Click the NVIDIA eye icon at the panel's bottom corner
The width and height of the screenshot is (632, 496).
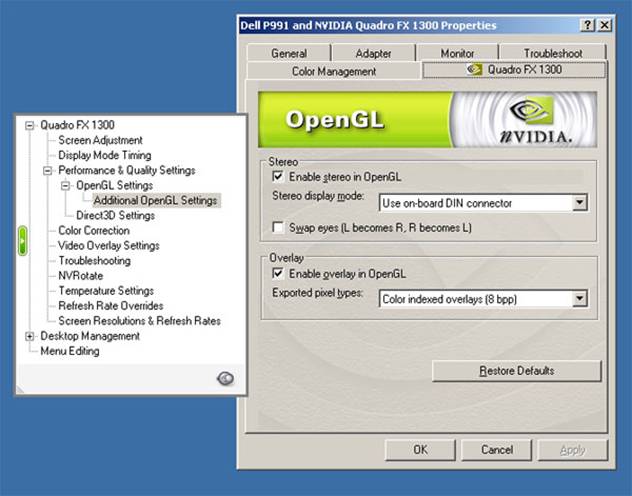tap(225, 378)
